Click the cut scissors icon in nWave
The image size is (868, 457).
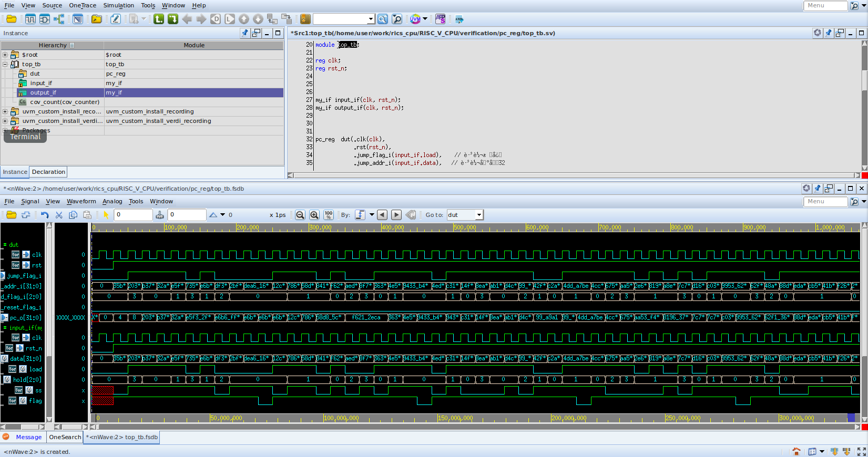click(x=59, y=215)
